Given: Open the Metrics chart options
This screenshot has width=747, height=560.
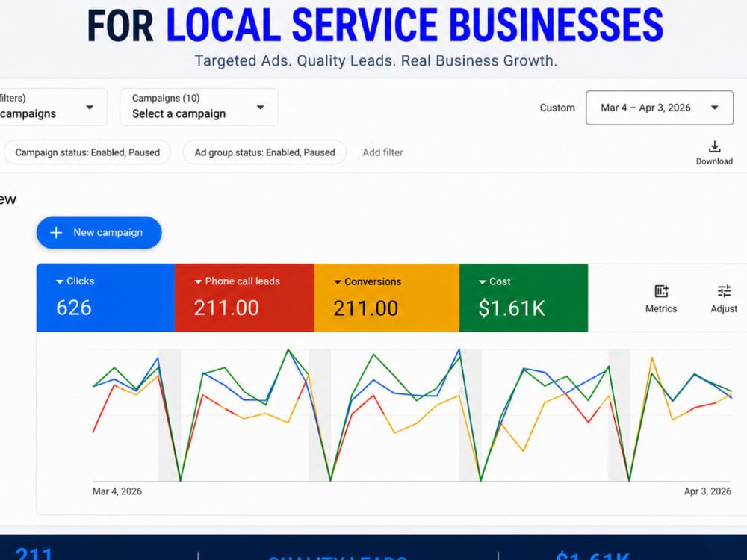Looking at the screenshot, I should coord(661,299).
